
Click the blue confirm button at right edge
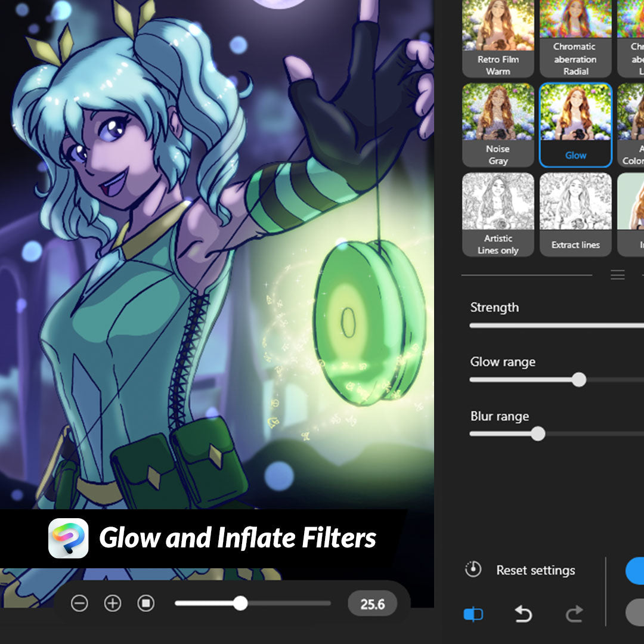[x=635, y=571]
